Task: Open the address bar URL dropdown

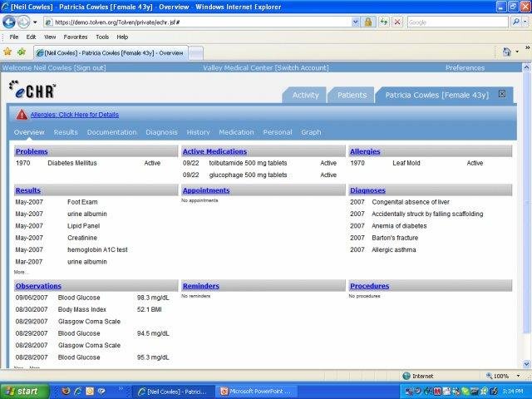Action: pos(354,22)
